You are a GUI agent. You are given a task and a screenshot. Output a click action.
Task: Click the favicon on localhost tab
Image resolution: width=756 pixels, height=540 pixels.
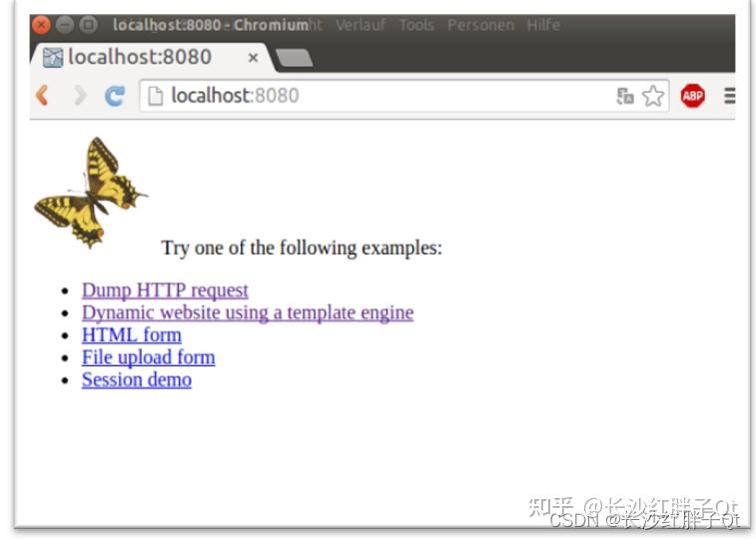pos(53,58)
